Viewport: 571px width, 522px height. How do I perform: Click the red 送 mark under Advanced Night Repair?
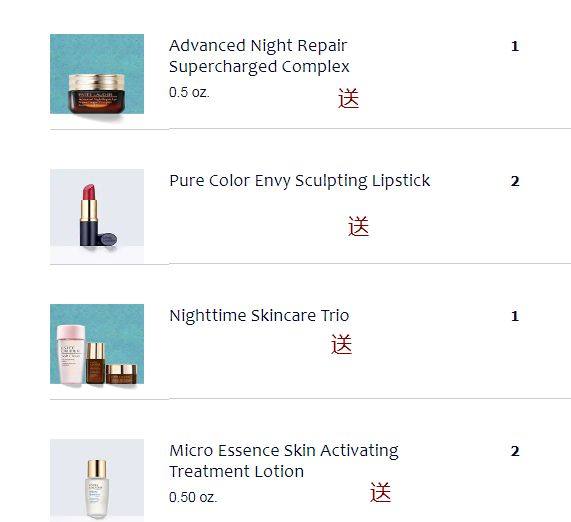pos(348,98)
